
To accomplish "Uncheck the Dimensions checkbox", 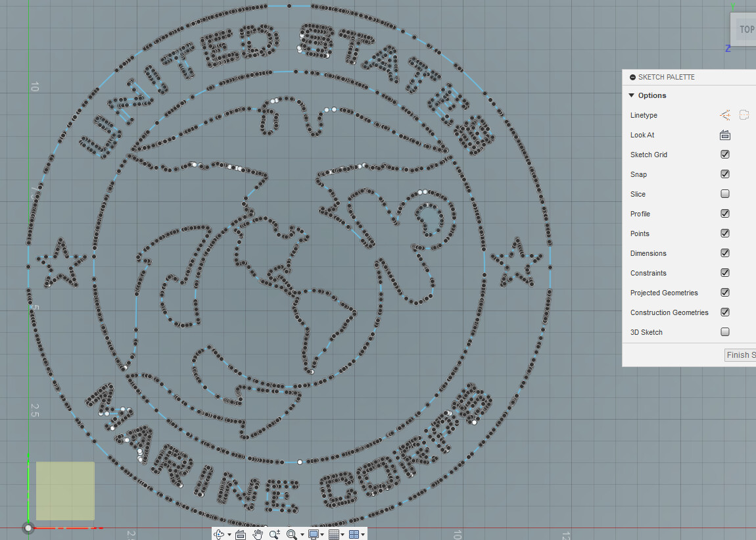I will (725, 253).
